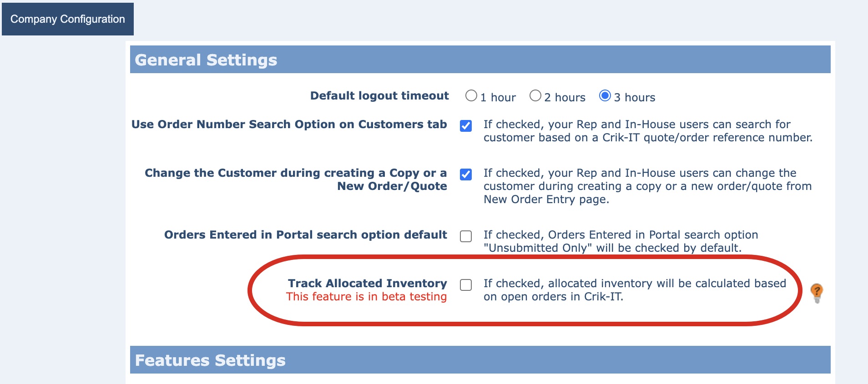Click the orange lightbulb help icon

coord(817,292)
